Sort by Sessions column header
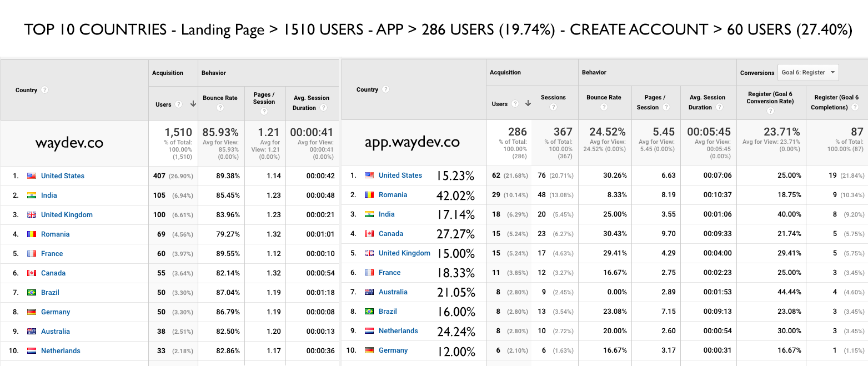This screenshot has height=366, width=868. [553, 97]
